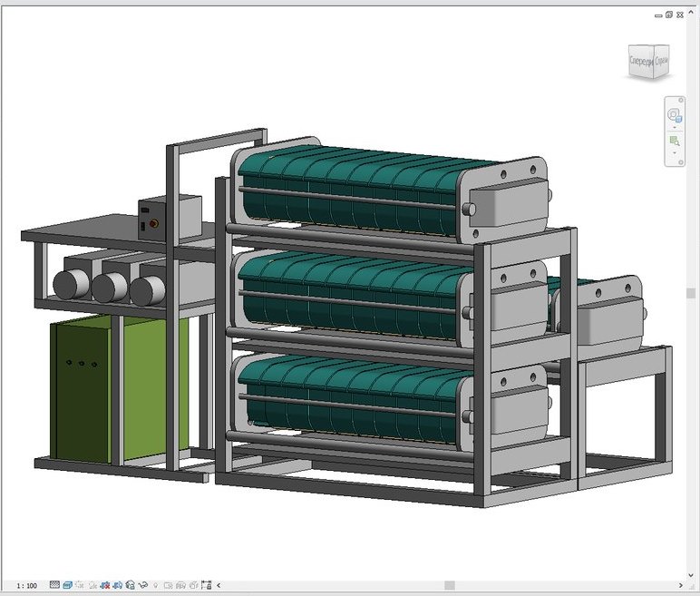700x596 pixels.
Task: Expand the dropdown under the zoom tool
Action: [674, 151]
